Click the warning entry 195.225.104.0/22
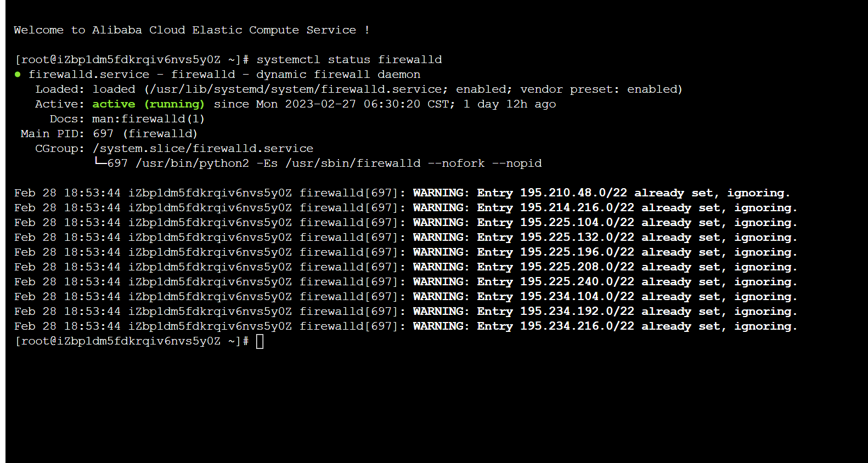This screenshot has width=868, height=463. coord(577,223)
